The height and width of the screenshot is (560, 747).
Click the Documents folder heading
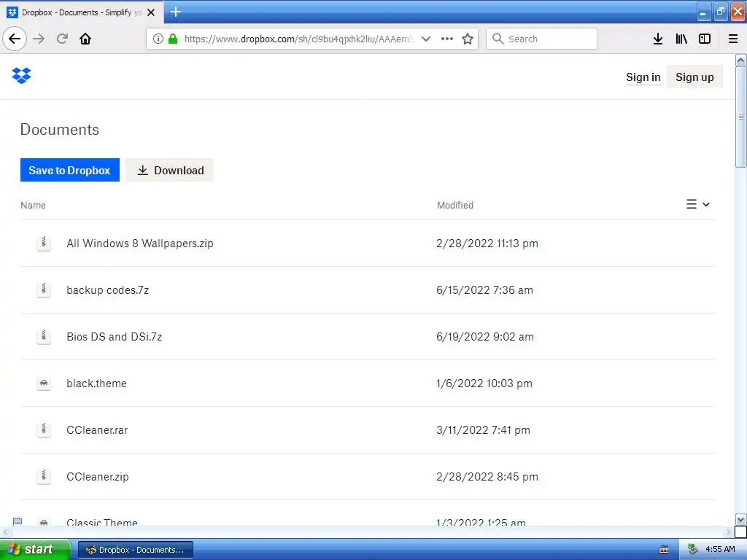click(60, 130)
